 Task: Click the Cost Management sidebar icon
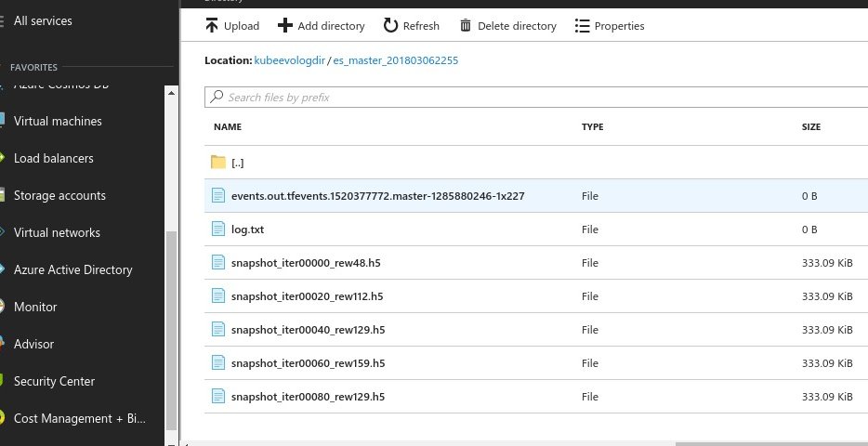2,418
